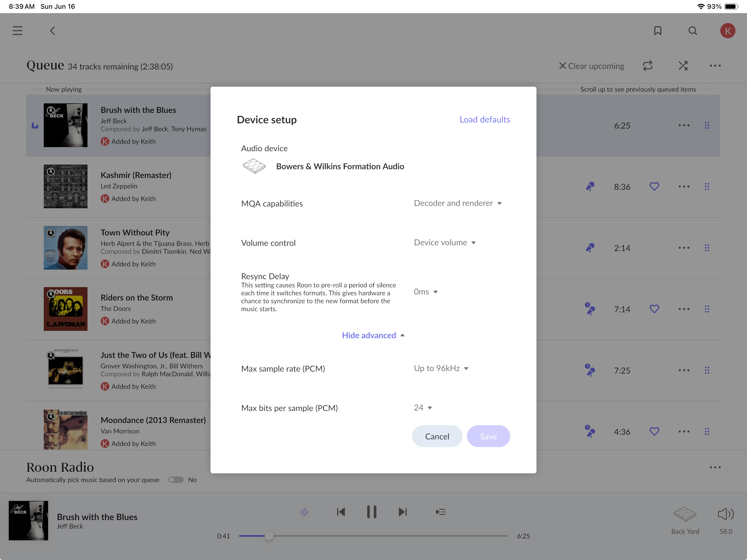Open the hamburger navigation menu
747x560 pixels.
(x=17, y=31)
